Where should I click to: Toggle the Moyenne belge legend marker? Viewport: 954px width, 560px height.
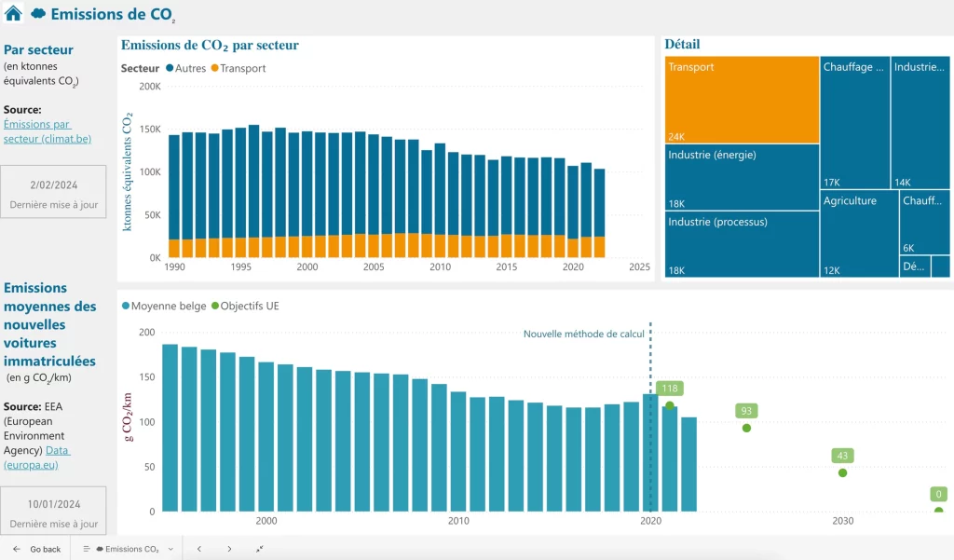tap(126, 306)
